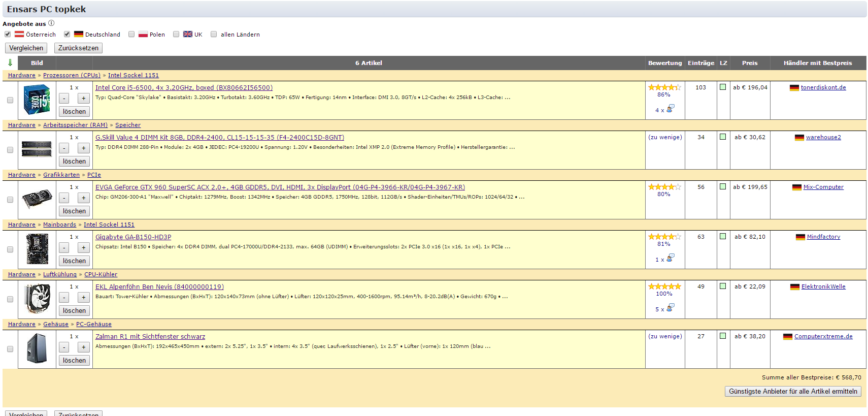Delete the G.Skill RAM kit with löschen
The height and width of the screenshot is (416, 868).
(74, 161)
